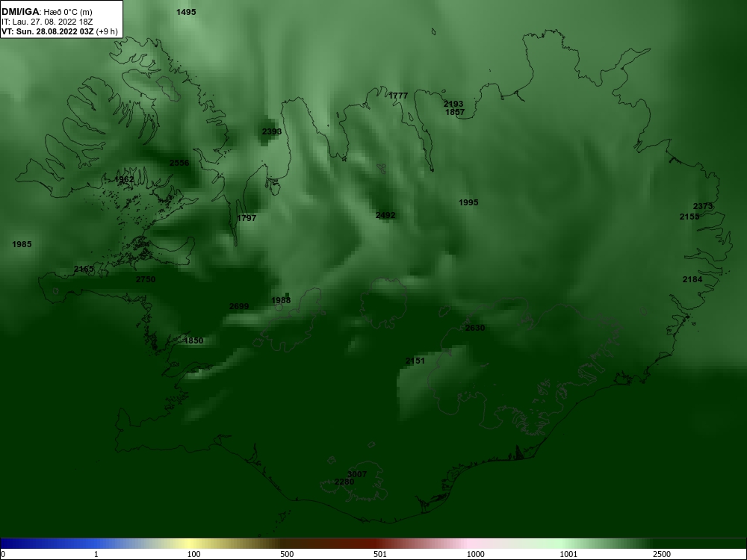Click the '0' tick on the color scale

point(3,554)
